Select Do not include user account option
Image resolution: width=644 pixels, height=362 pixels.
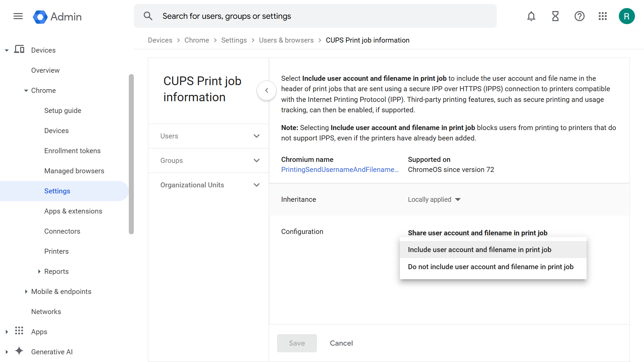click(x=490, y=267)
